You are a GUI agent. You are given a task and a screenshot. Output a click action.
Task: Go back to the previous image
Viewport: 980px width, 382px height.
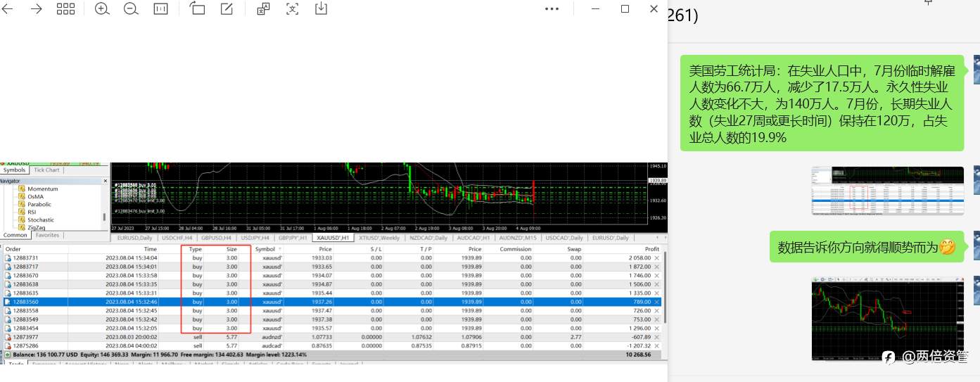8,8
